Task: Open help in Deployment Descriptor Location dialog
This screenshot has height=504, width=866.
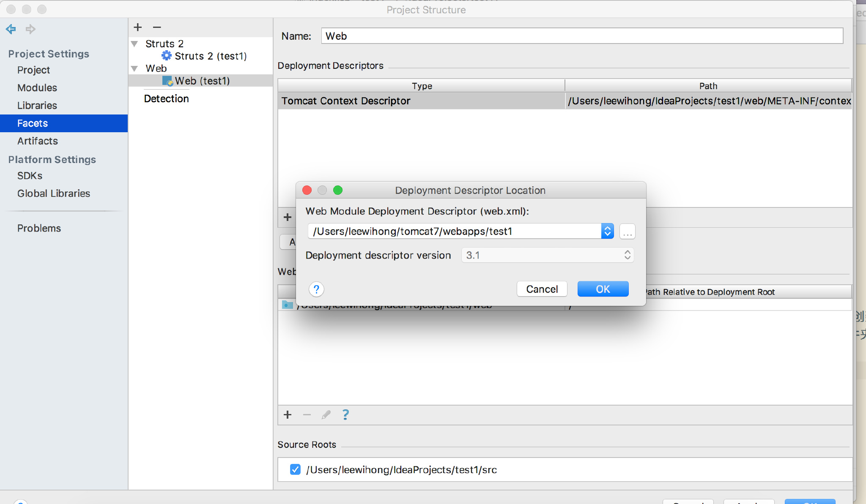Action: 316,289
